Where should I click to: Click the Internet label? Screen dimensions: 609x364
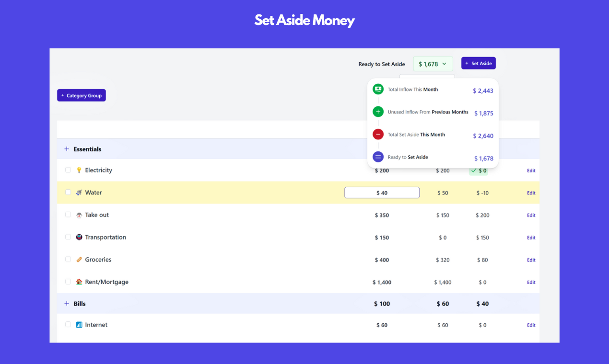(x=96, y=325)
